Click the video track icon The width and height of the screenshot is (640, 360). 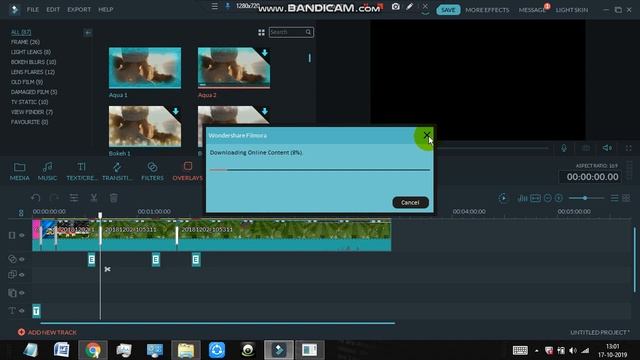pos(12,235)
